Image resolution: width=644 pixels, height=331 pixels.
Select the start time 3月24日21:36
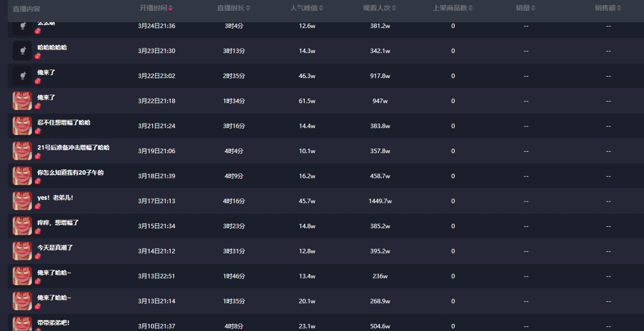156,26
